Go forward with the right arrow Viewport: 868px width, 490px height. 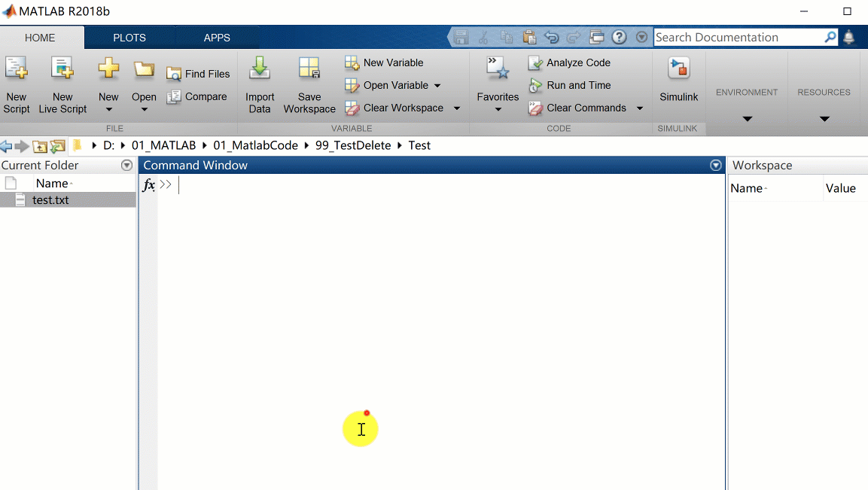coord(22,145)
